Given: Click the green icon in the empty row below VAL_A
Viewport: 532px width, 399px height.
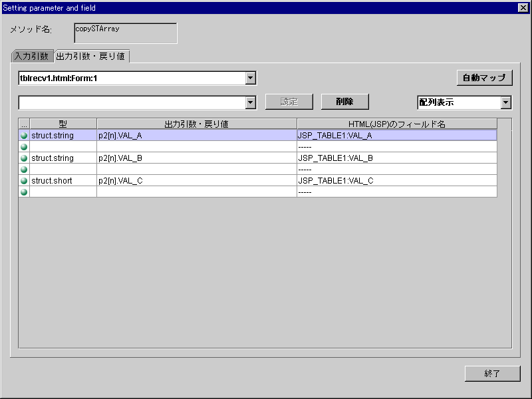Looking at the screenshot, I should click(24, 147).
